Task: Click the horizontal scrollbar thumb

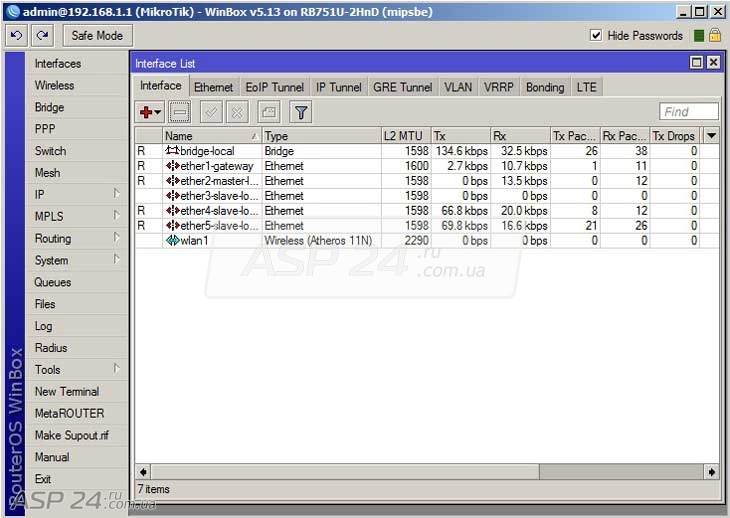Action: 345,471
